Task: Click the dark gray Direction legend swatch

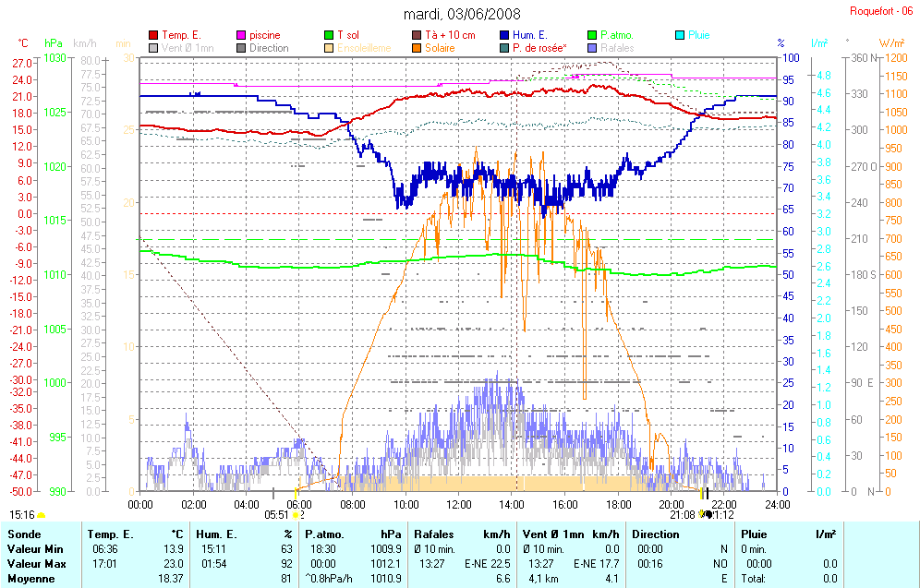Action: pos(241,48)
